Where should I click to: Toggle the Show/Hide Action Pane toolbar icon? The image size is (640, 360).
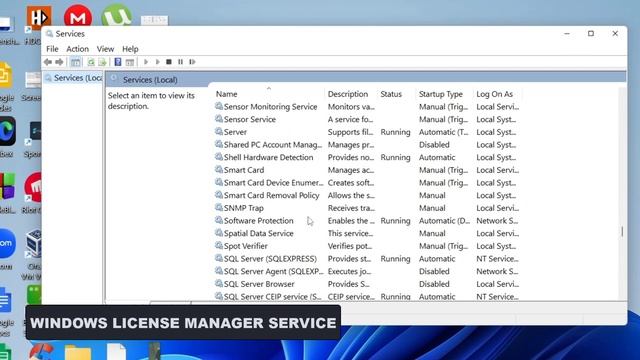[130, 62]
